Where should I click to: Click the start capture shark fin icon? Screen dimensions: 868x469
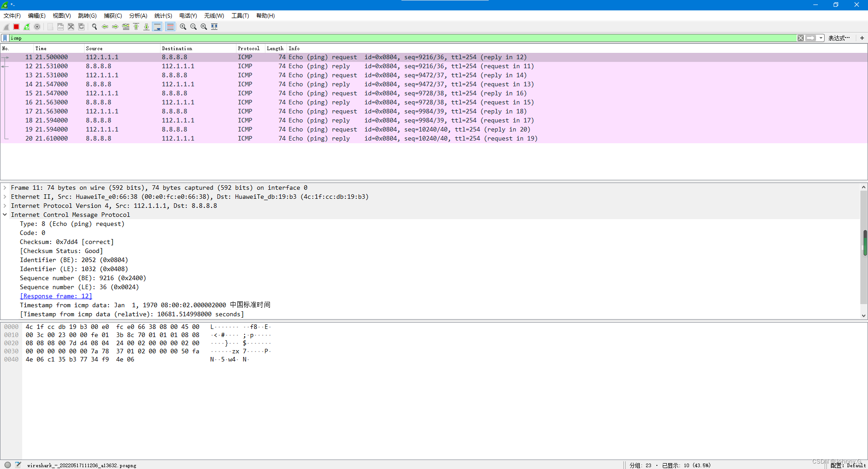pos(6,27)
